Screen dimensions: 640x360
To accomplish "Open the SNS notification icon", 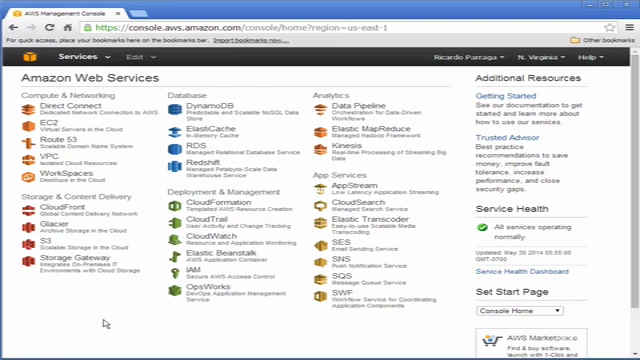I will point(320,262).
